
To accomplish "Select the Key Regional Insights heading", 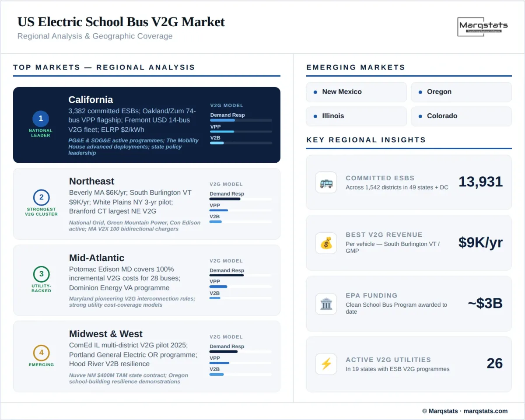I will pyautogui.click(x=365, y=140).
